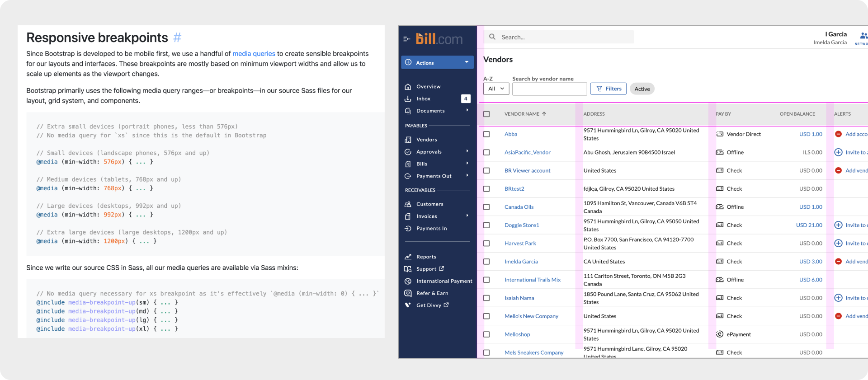
Task: Click the Open Balance column header
Action: [x=797, y=114]
